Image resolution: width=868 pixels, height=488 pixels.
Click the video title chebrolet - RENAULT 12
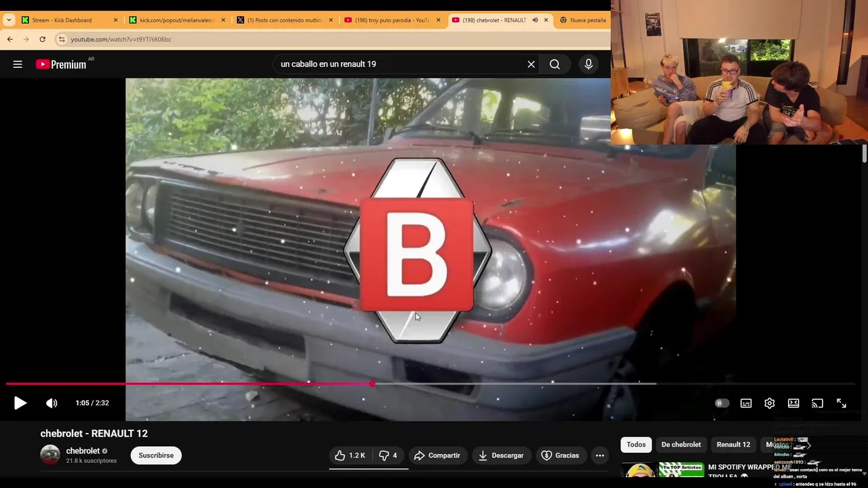coord(94,434)
